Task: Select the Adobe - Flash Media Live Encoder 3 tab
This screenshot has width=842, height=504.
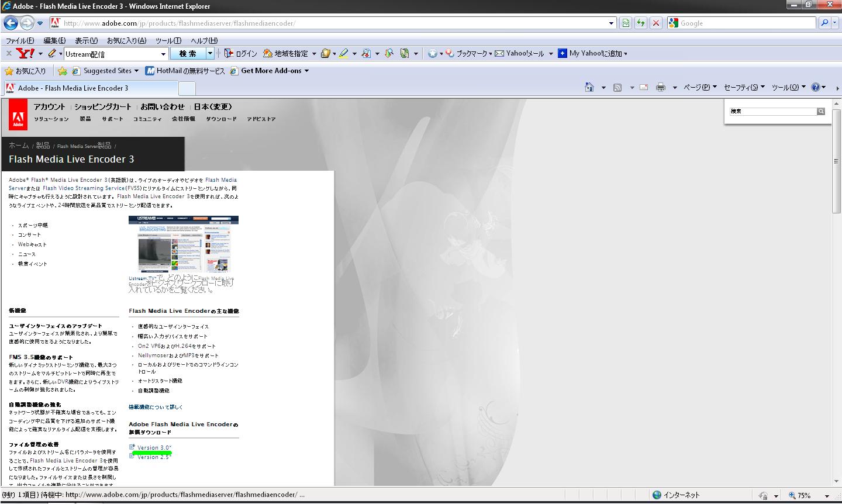Action: pyautogui.click(x=90, y=88)
